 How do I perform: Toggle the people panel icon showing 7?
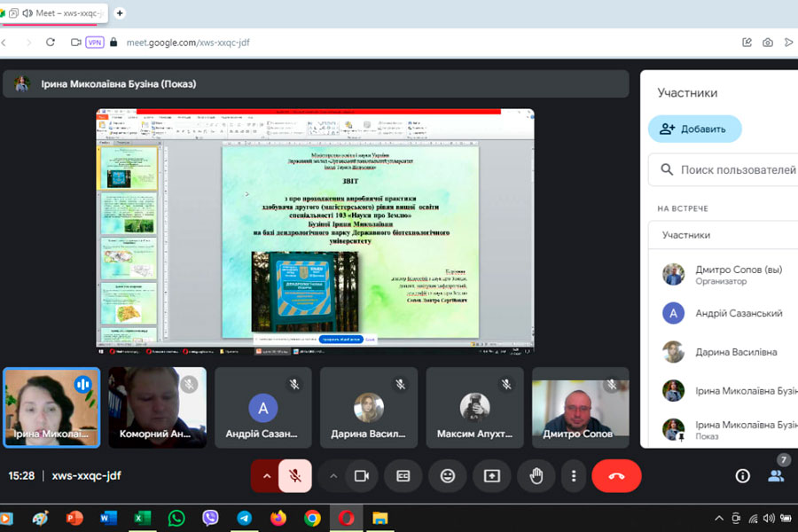[x=776, y=475]
